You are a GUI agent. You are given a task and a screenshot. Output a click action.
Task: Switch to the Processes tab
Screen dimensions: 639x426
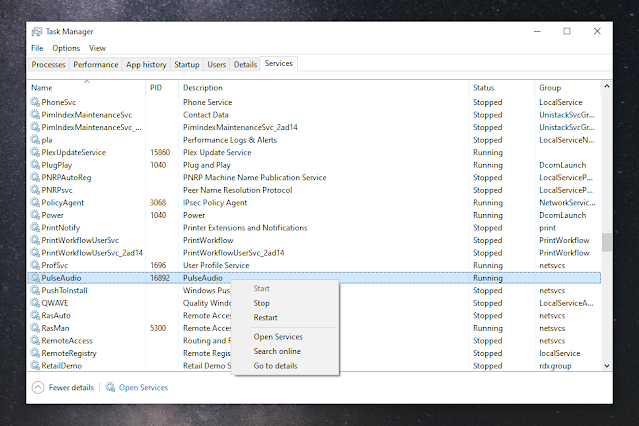48,64
